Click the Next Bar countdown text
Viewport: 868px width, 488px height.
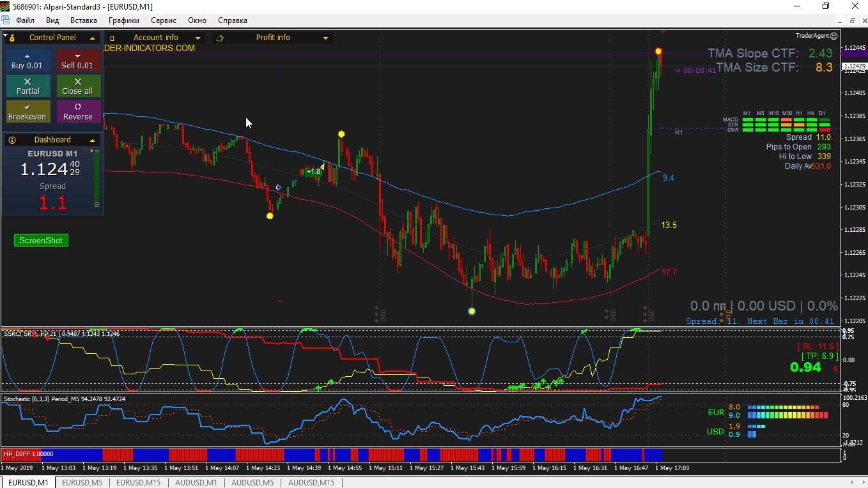(x=791, y=321)
